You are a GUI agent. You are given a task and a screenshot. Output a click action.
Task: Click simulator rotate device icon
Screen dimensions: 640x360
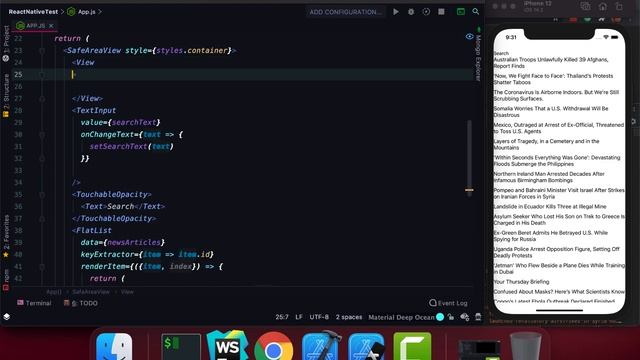[x=619, y=6]
